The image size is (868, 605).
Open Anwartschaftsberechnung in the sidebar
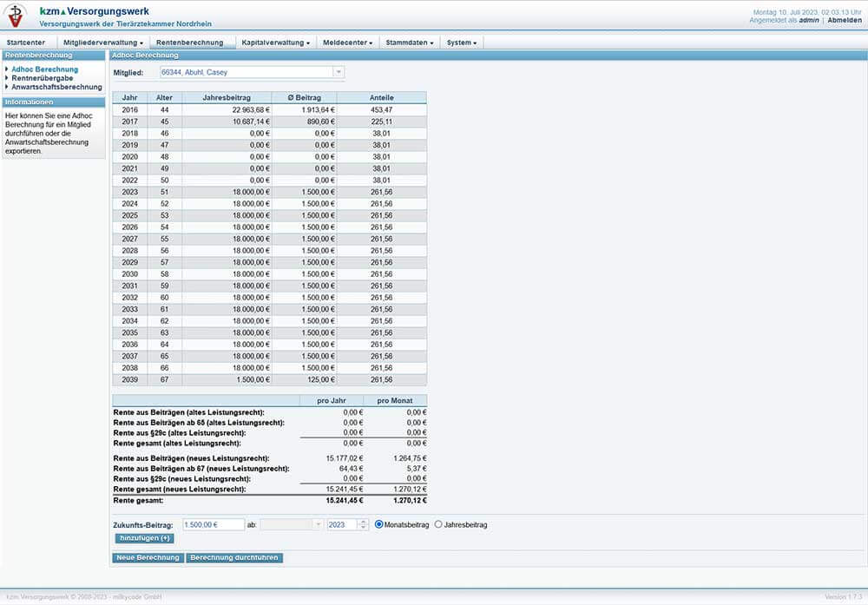(x=56, y=87)
